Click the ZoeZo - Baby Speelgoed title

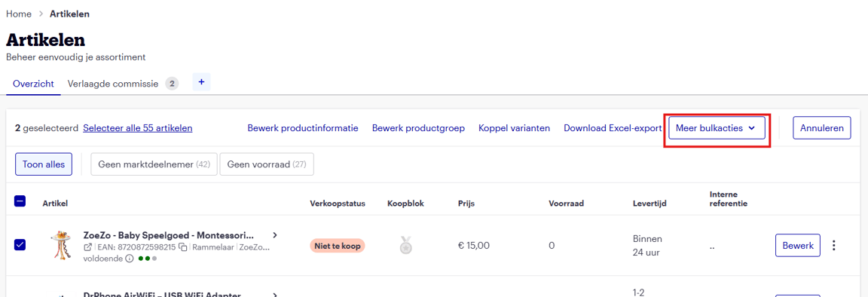click(x=169, y=235)
